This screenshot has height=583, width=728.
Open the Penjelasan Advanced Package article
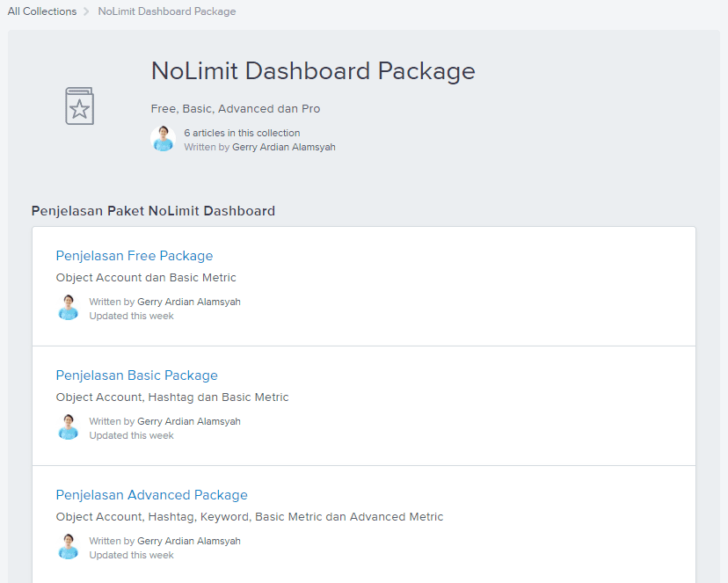(x=151, y=495)
